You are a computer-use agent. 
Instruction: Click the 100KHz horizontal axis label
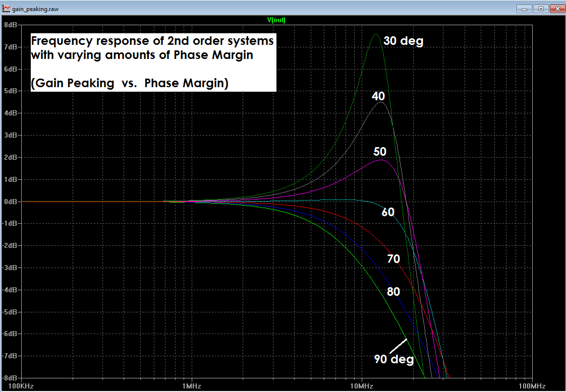pyautogui.click(x=21, y=386)
